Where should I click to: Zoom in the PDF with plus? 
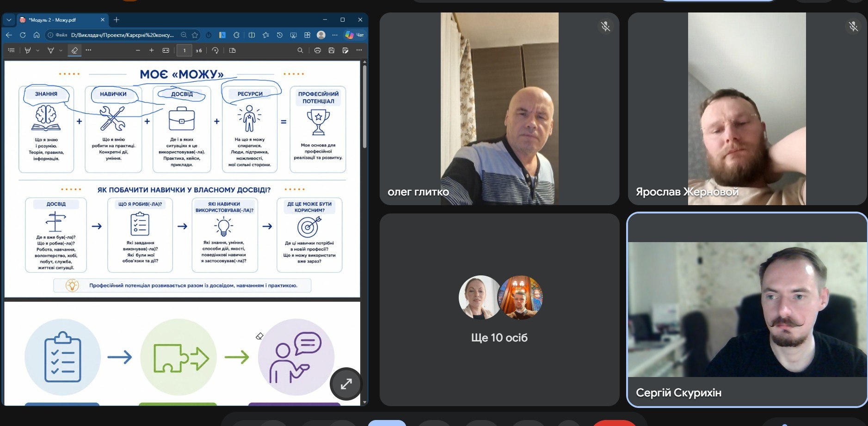[151, 50]
